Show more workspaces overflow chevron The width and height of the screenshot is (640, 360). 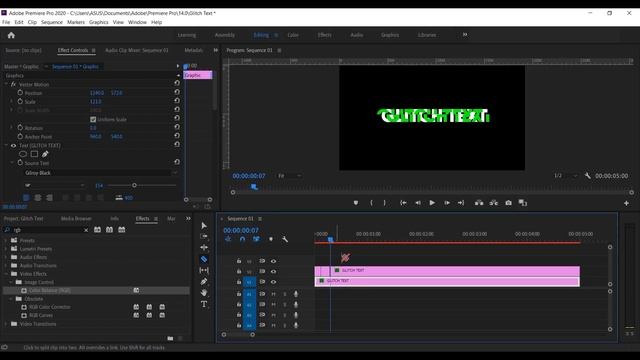(x=465, y=35)
